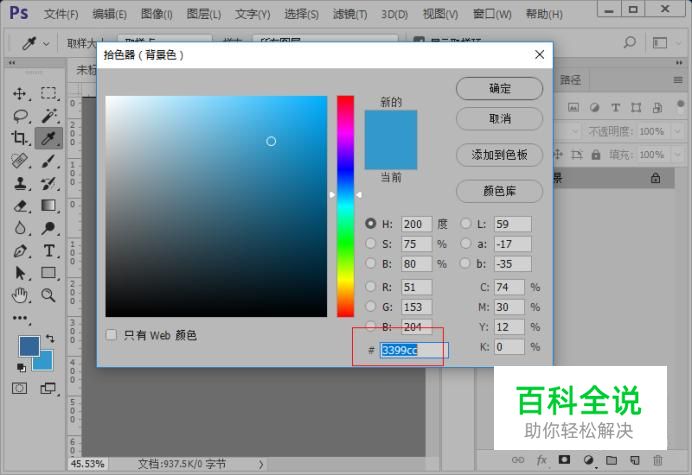The height and width of the screenshot is (475, 692).
Task: Expand status bar info arrow
Action: tap(261, 464)
